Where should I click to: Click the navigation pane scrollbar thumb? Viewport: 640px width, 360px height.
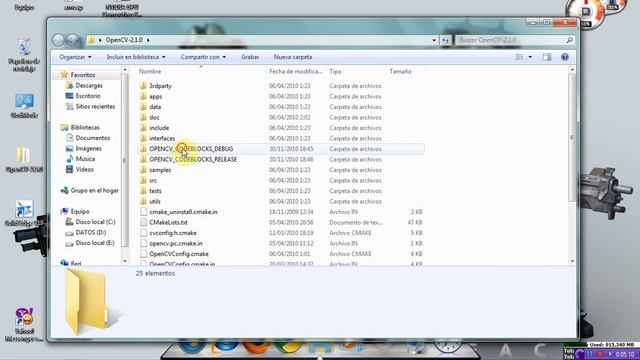click(x=124, y=161)
